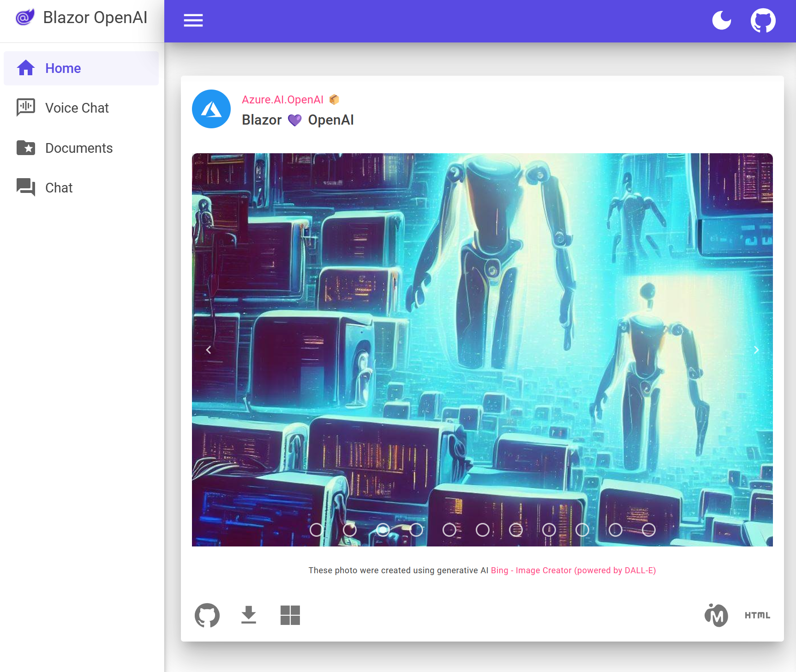Select the Voice Chat sidebar item
Screen dimensions: 796x672
[x=77, y=108]
